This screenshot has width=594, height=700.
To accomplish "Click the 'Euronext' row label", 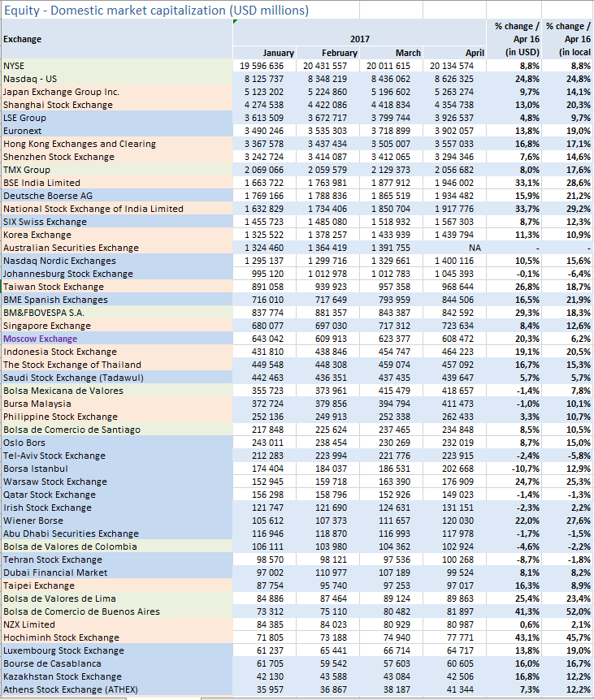I will [117, 131].
